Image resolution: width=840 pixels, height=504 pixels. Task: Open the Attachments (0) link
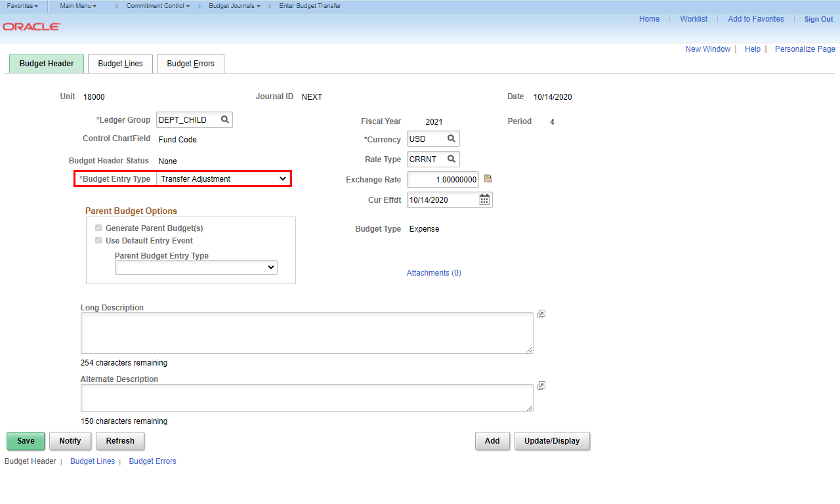coord(434,273)
